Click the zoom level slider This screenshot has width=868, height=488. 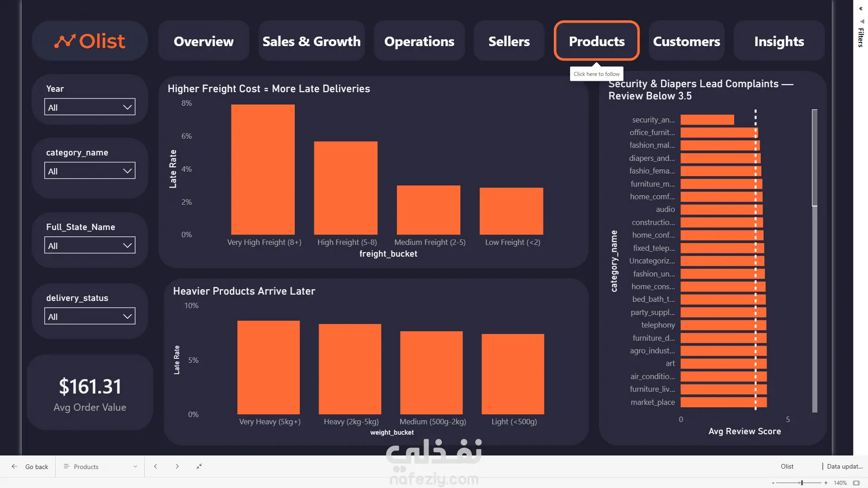tap(798, 483)
